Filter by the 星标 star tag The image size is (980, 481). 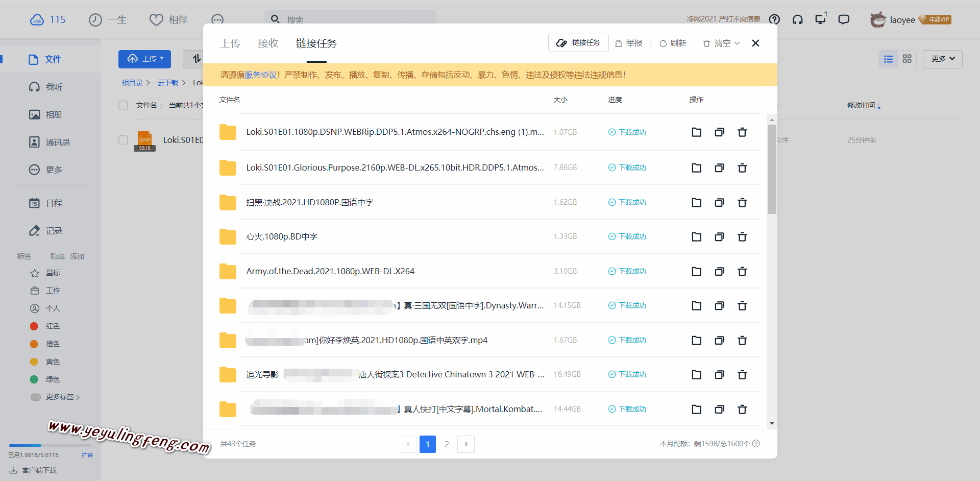tap(45, 273)
